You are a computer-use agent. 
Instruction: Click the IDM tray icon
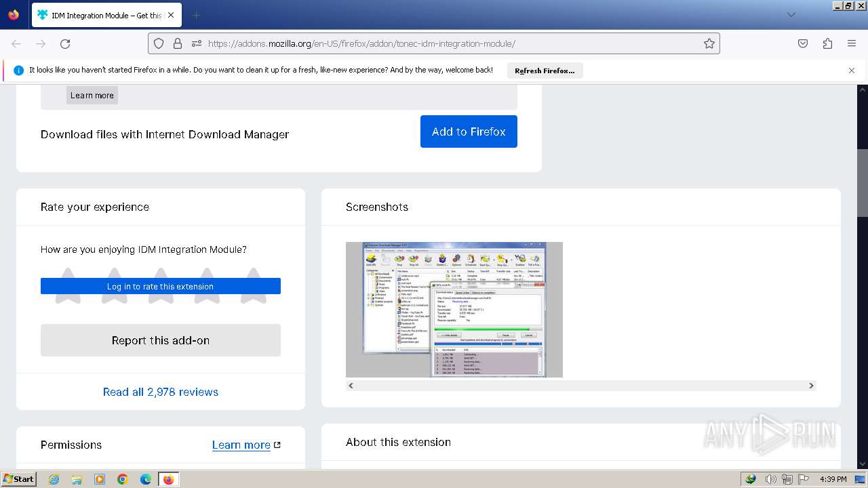click(751, 479)
